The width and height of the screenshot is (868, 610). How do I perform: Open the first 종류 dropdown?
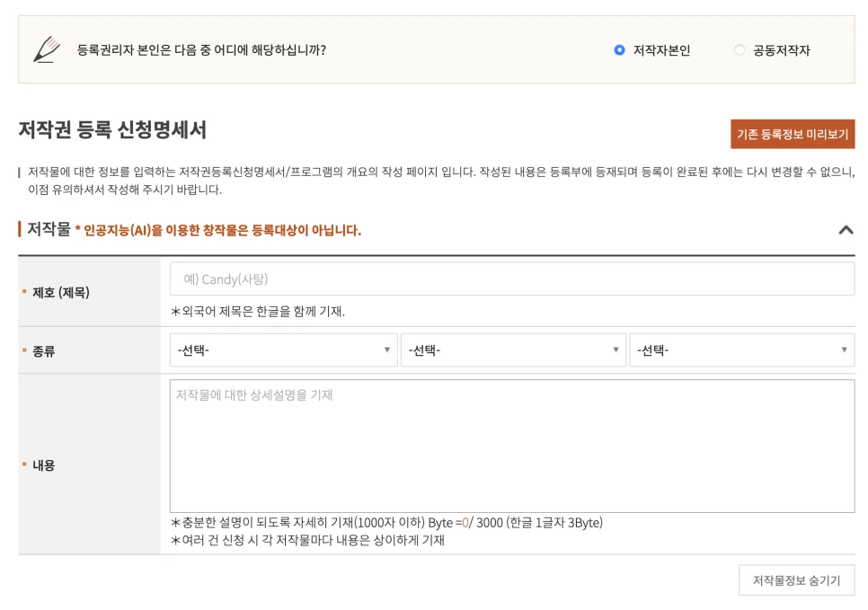283,350
